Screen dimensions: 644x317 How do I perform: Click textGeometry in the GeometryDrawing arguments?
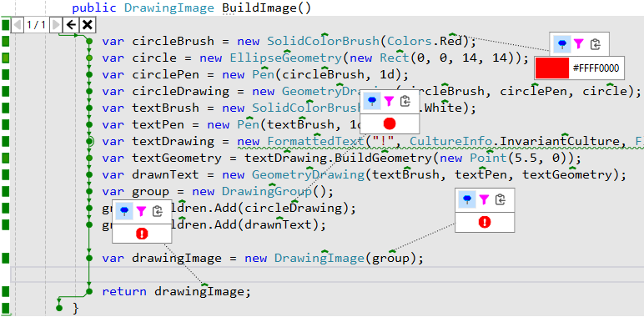coord(566,175)
